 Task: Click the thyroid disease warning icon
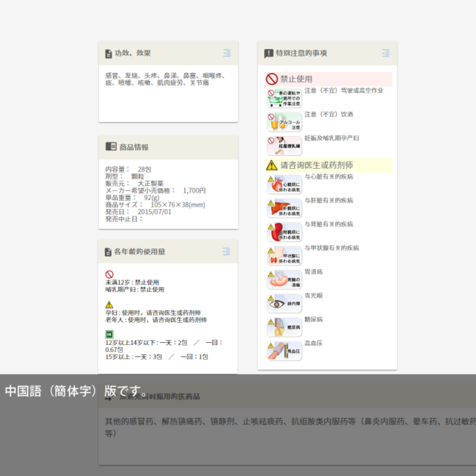(x=284, y=255)
